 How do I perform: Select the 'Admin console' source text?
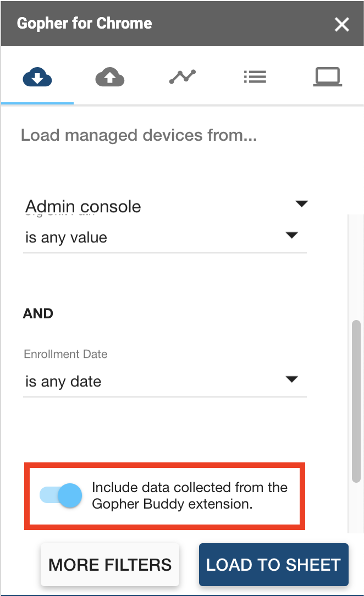coord(83,207)
